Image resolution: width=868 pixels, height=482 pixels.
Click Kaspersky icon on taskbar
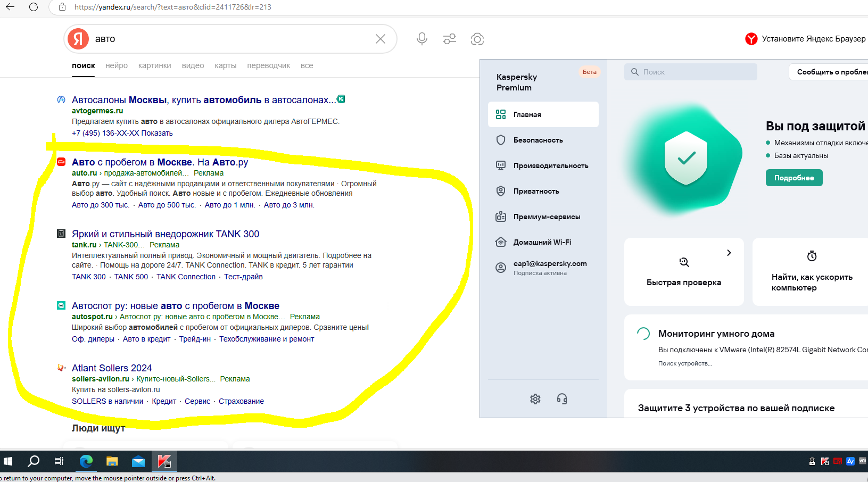click(x=164, y=461)
